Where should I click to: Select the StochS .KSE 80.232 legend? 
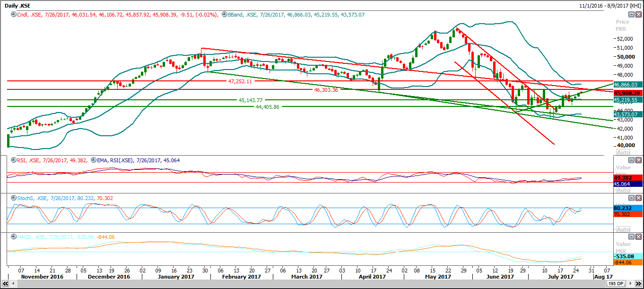(x=64, y=198)
